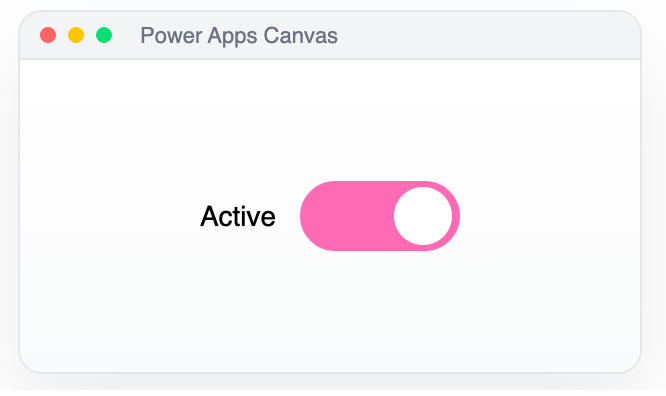Click the empty title bar area

pos(488,35)
